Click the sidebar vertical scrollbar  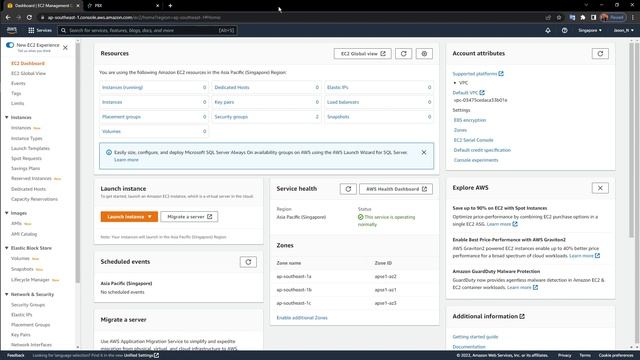[x=78, y=163]
